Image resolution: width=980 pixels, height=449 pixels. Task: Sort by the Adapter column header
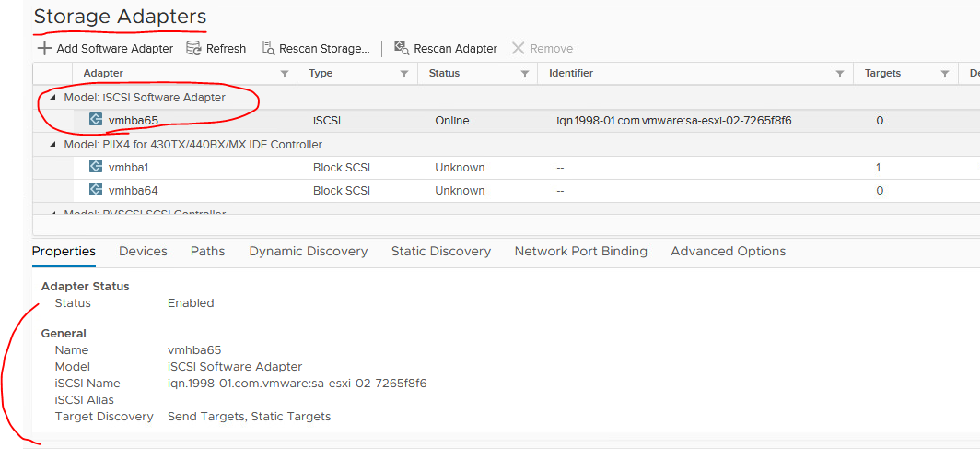pyautogui.click(x=103, y=73)
